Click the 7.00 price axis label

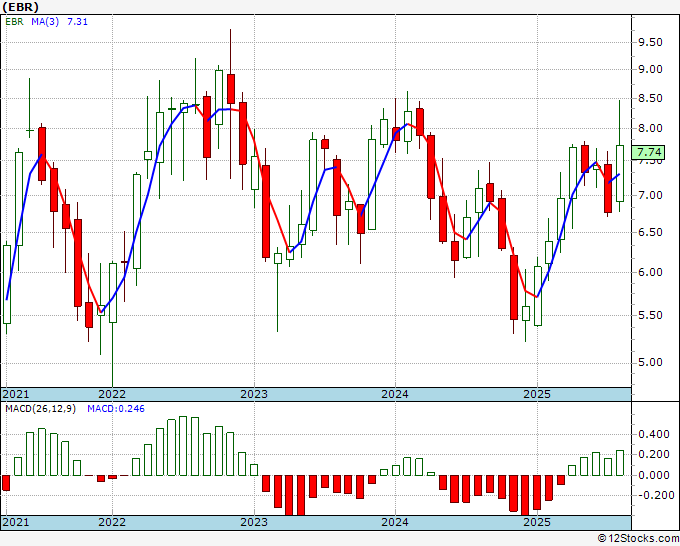tap(650, 195)
